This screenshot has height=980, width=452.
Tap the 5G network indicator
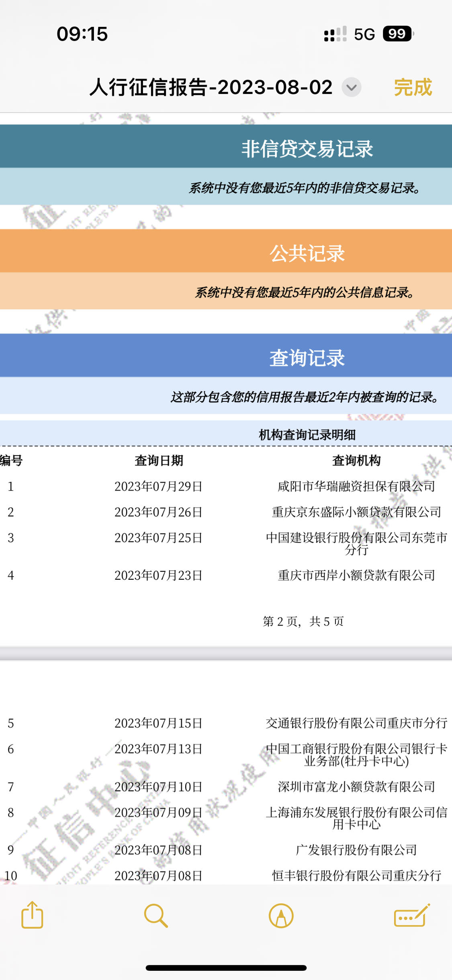364,34
